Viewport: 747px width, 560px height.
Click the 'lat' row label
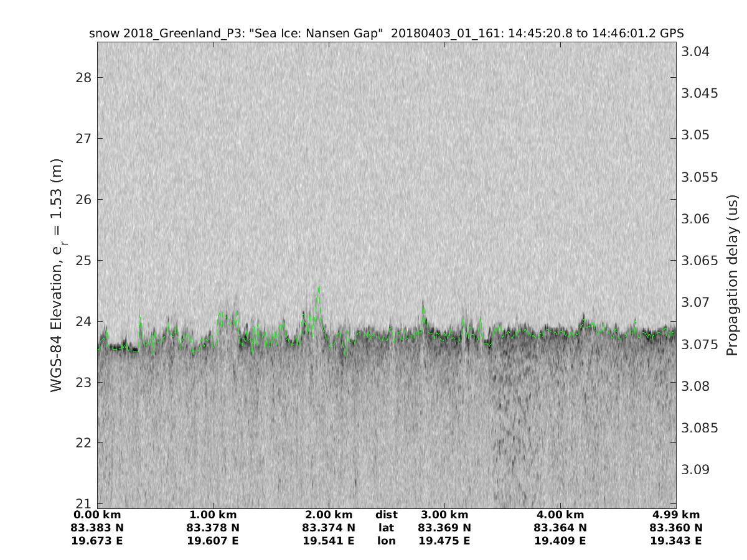click(387, 528)
